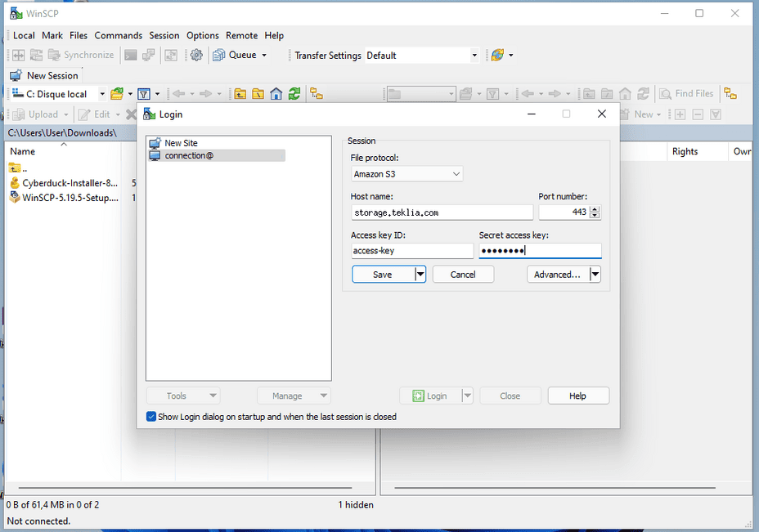Open the Mark menu
Viewport: 759px width, 532px height.
tap(52, 35)
